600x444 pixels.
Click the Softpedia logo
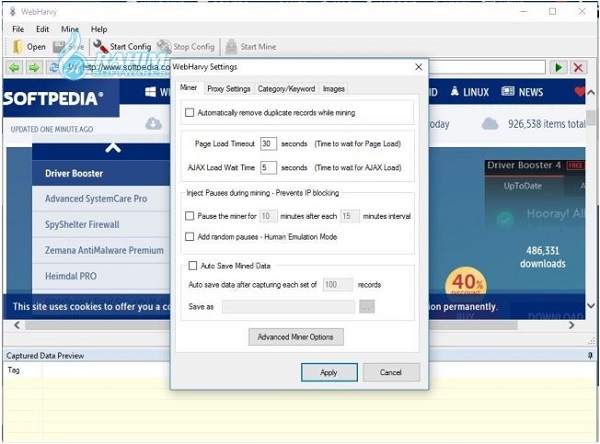click(54, 98)
